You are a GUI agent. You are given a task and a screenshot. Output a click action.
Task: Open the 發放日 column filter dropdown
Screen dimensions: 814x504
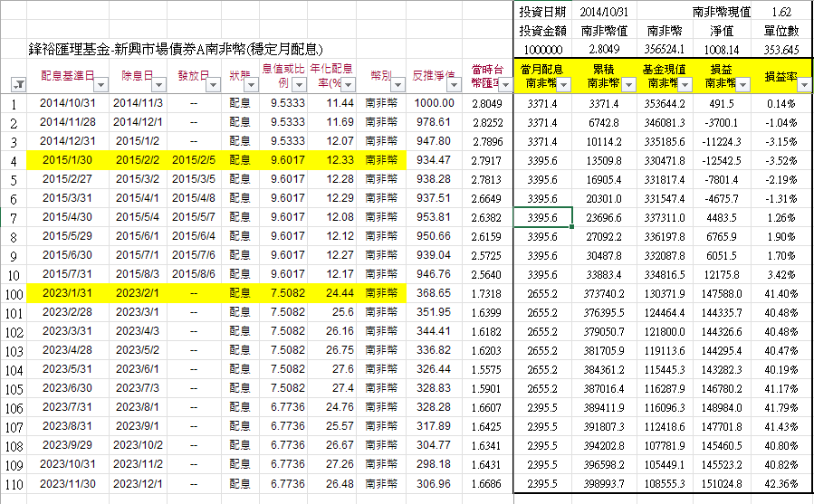click(x=214, y=84)
